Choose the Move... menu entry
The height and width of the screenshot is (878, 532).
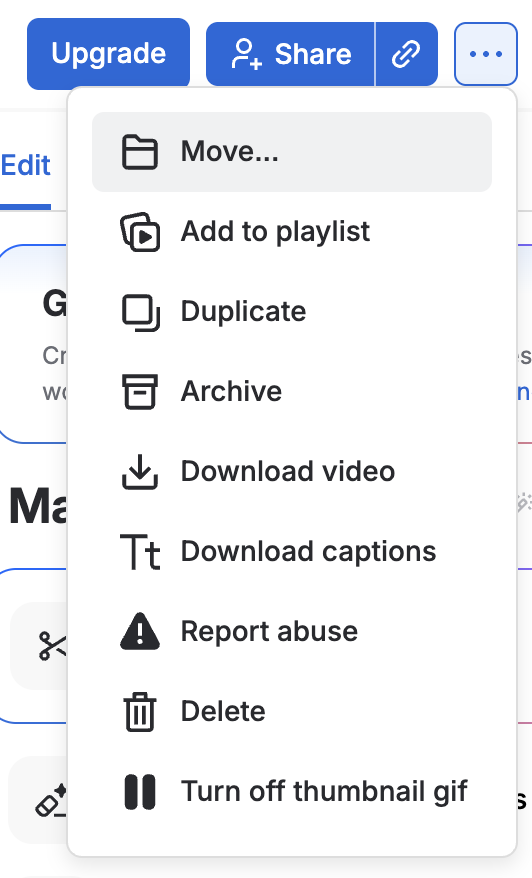(x=292, y=152)
